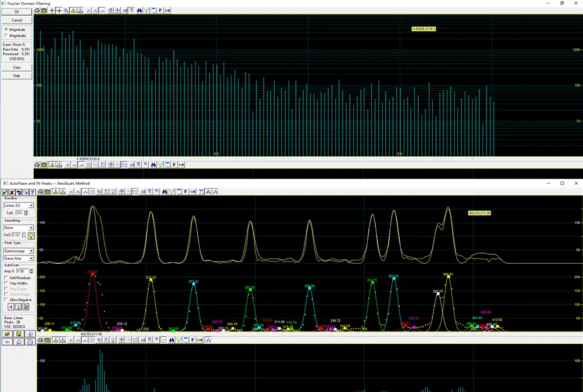Click the 'Processed 9.391' noise readout
Viewport: 583px width, 392px height.
point(16,54)
